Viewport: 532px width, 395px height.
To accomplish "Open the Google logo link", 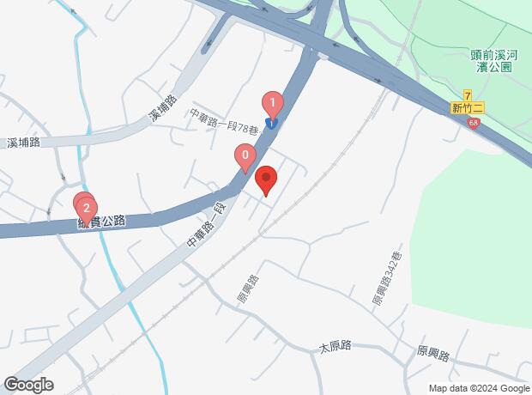I will click(29, 385).
